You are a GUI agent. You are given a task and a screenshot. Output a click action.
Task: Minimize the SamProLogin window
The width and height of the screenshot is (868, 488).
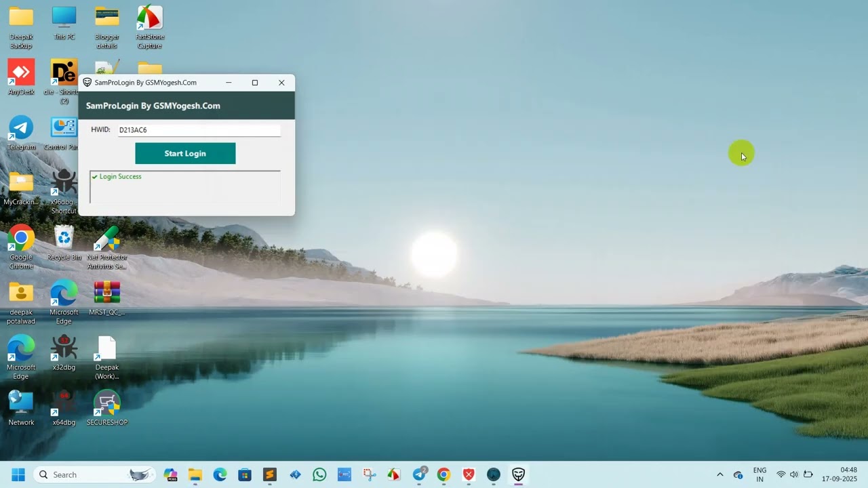pyautogui.click(x=229, y=83)
